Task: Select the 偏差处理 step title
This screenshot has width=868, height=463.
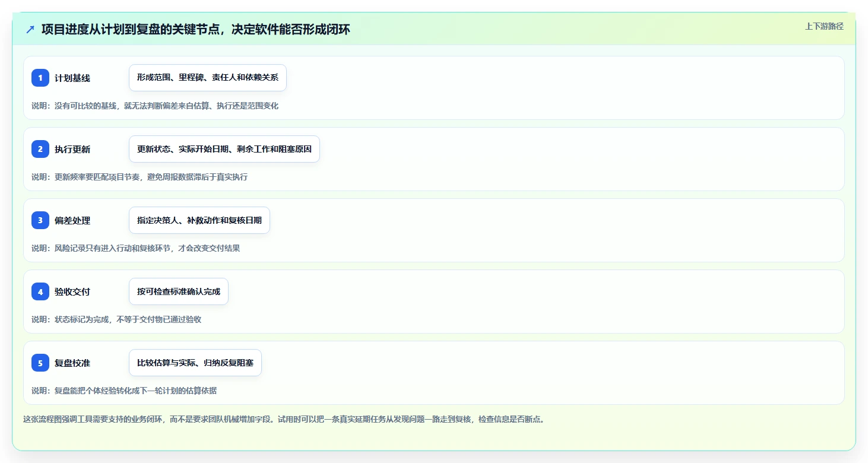Action: (72, 220)
